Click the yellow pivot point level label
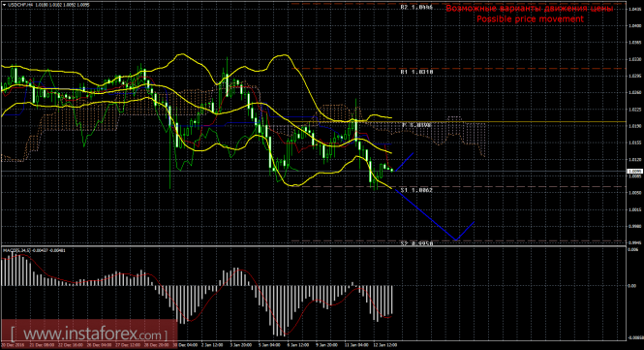This screenshot has width=644, height=350. 416,124
